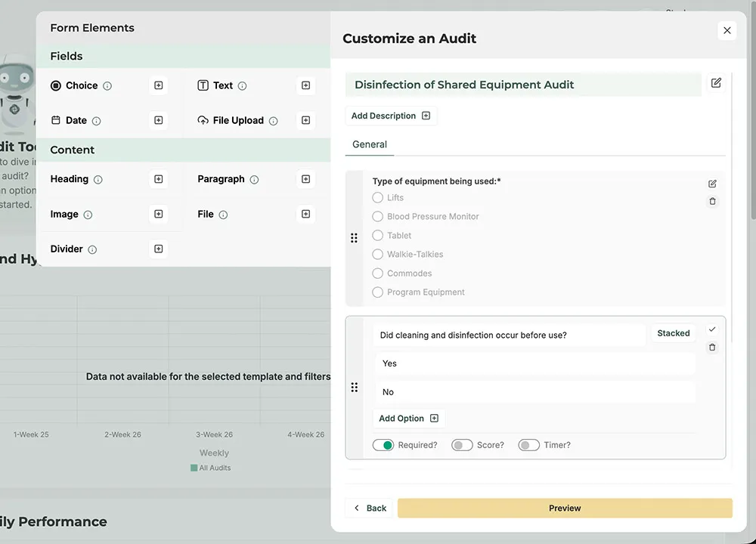Add an Image element via plus icon

pyautogui.click(x=158, y=214)
